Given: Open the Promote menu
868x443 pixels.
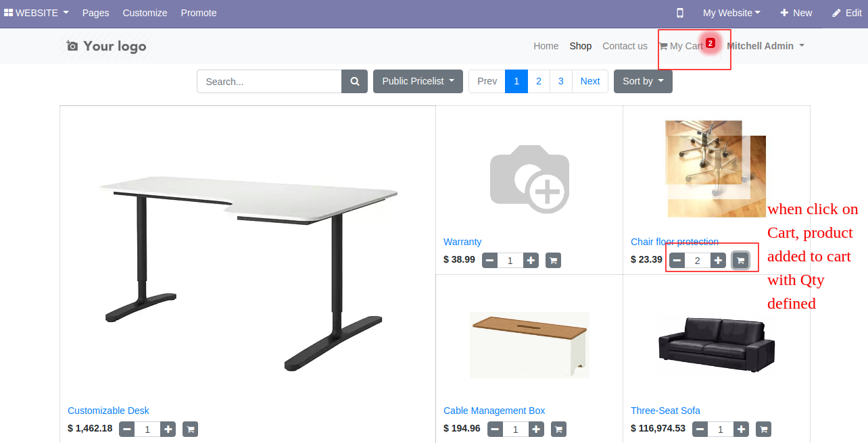Looking at the screenshot, I should pyautogui.click(x=199, y=13).
